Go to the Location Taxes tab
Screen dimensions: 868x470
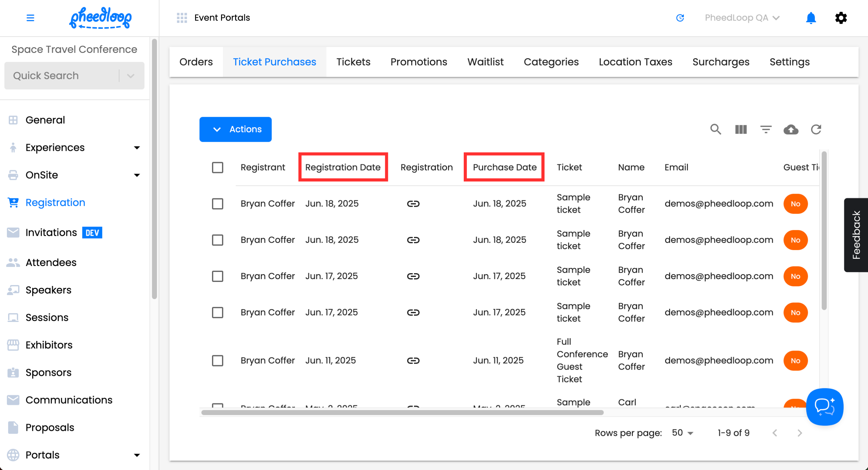point(635,62)
